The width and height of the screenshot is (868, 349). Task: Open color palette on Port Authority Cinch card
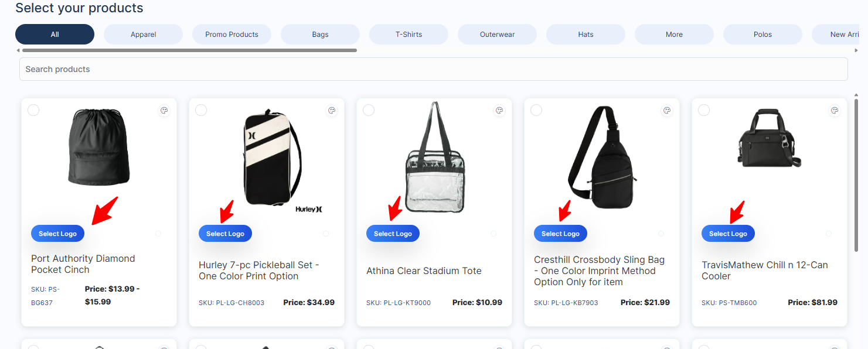click(164, 110)
